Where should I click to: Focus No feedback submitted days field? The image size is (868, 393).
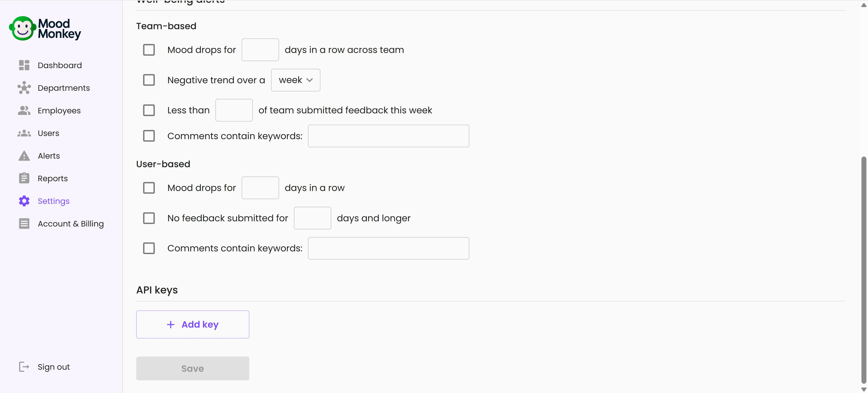tap(312, 218)
